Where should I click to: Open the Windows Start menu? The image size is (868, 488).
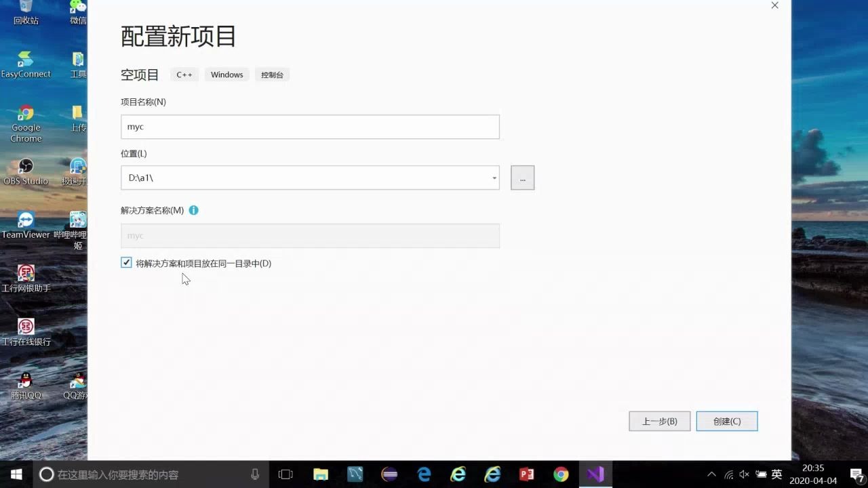coord(16,474)
